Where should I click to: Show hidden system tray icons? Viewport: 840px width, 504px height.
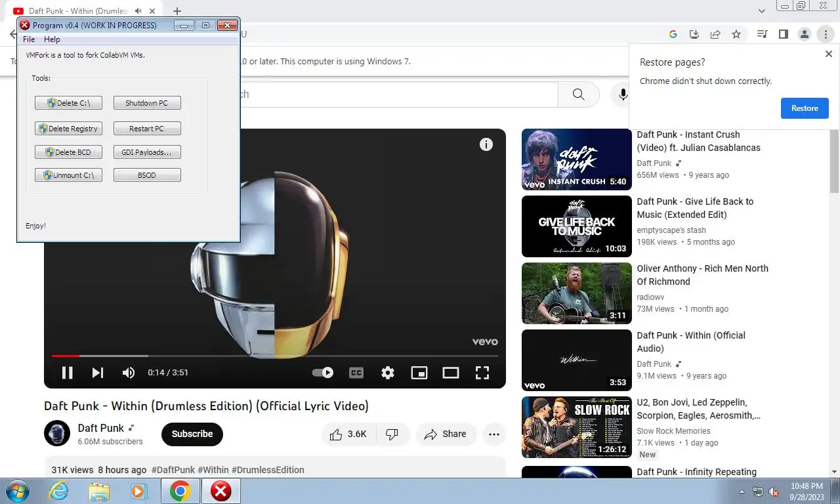[742, 492]
